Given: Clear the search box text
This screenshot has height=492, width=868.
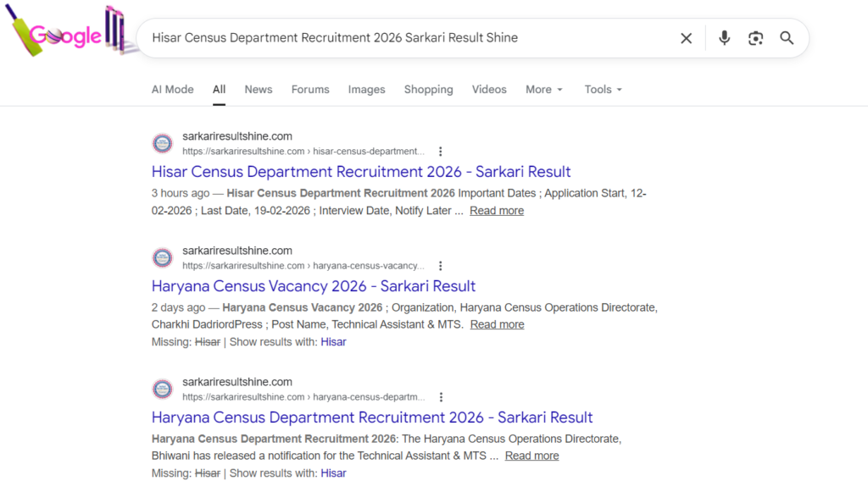Looking at the screenshot, I should pyautogui.click(x=686, y=38).
